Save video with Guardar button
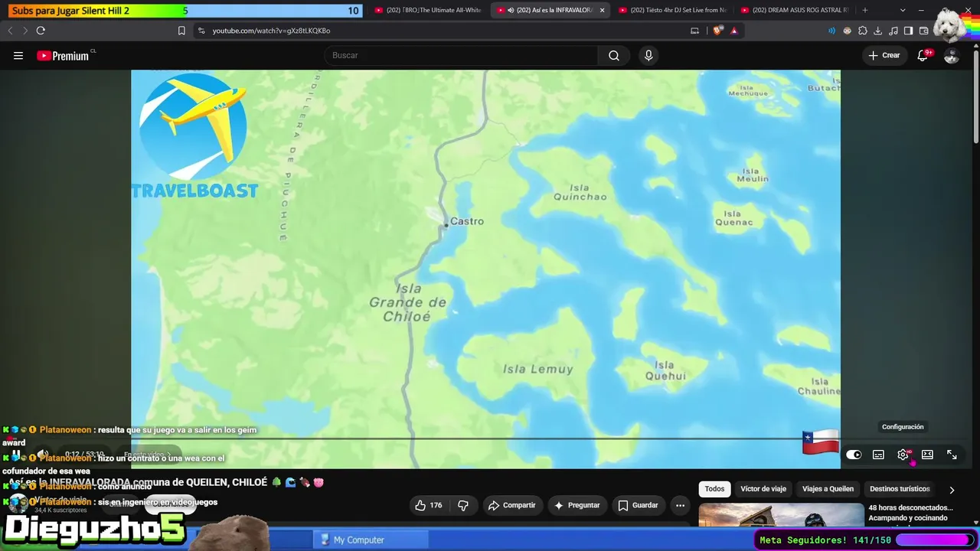 (x=639, y=505)
